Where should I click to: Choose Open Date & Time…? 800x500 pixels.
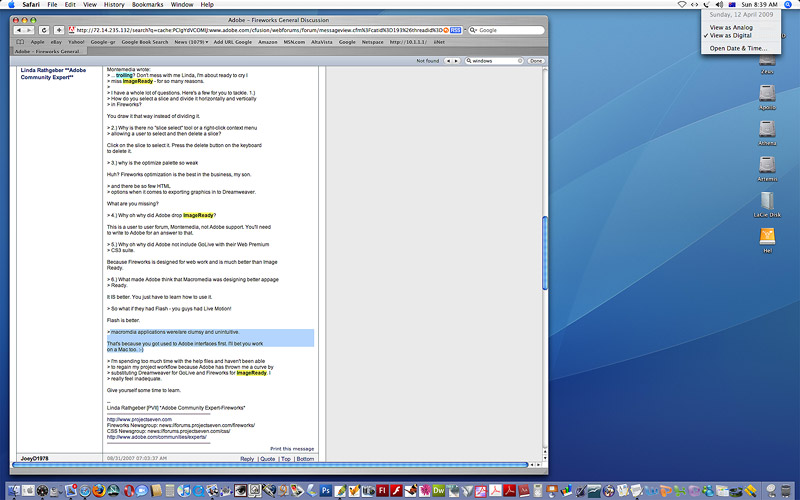[x=741, y=48]
